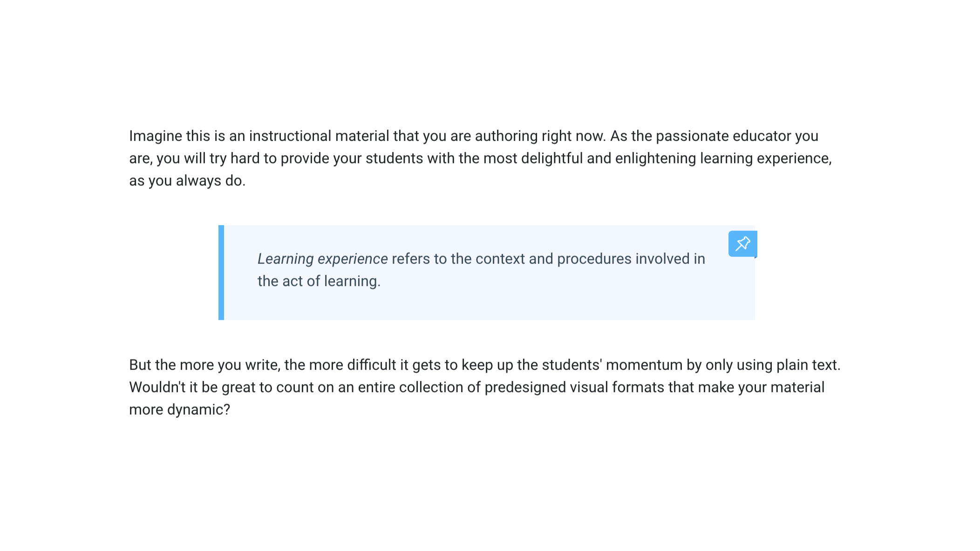Image resolution: width=980 pixels, height=551 pixels.
Task: Click the paragraph starting 'But the more you write'
Action: 485,387
